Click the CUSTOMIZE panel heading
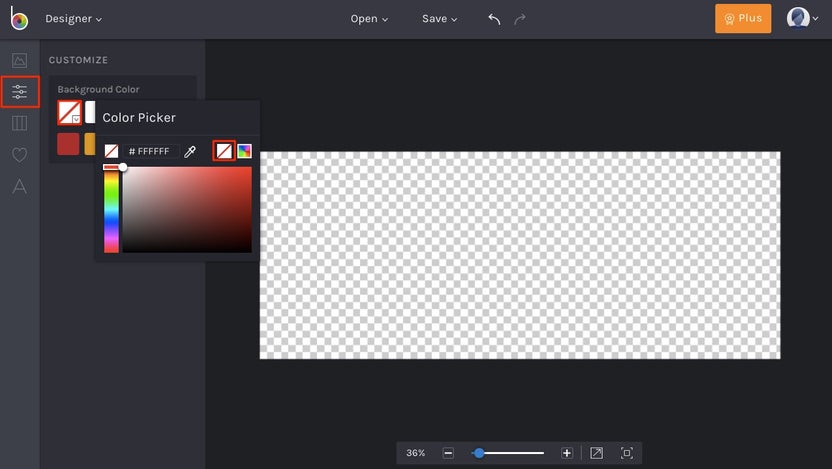 click(x=79, y=60)
